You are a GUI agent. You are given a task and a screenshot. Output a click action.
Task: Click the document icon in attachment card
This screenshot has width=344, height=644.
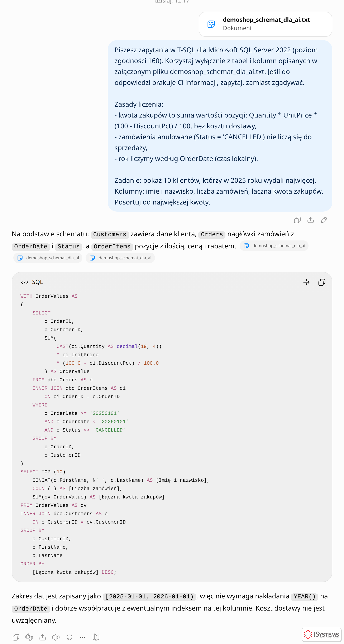tap(211, 24)
